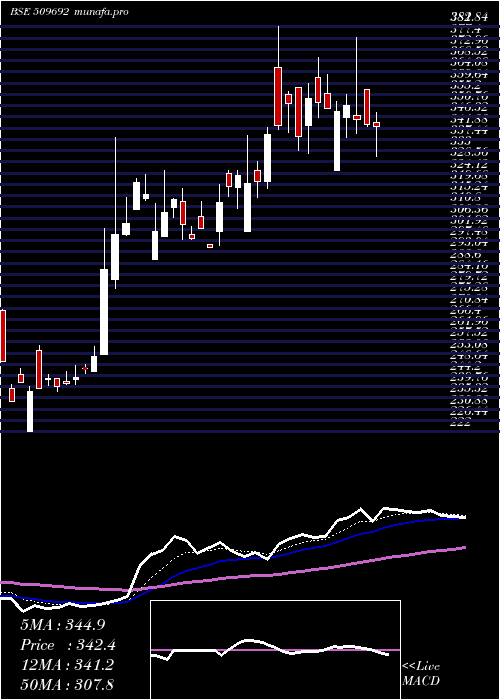Click the '<<Live MACD' label

(421, 674)
